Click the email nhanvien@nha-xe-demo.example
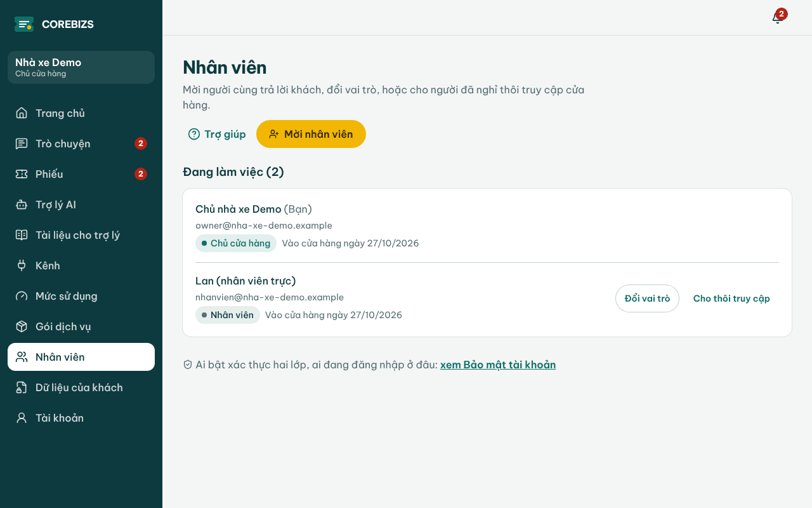812x508 pixels. coord(270,297)
